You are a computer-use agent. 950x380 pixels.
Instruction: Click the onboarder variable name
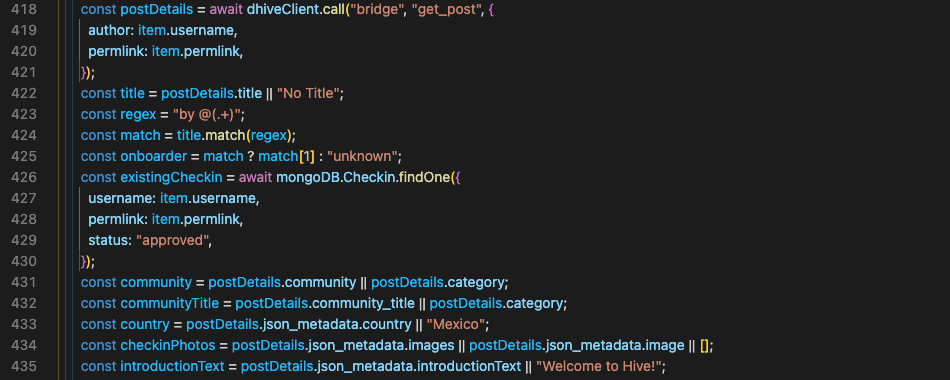(x=154, y=156)
